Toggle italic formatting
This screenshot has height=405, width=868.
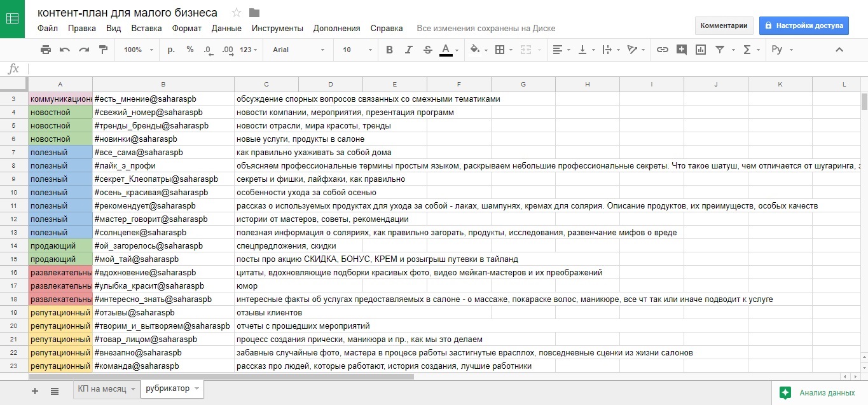(409, 50)
